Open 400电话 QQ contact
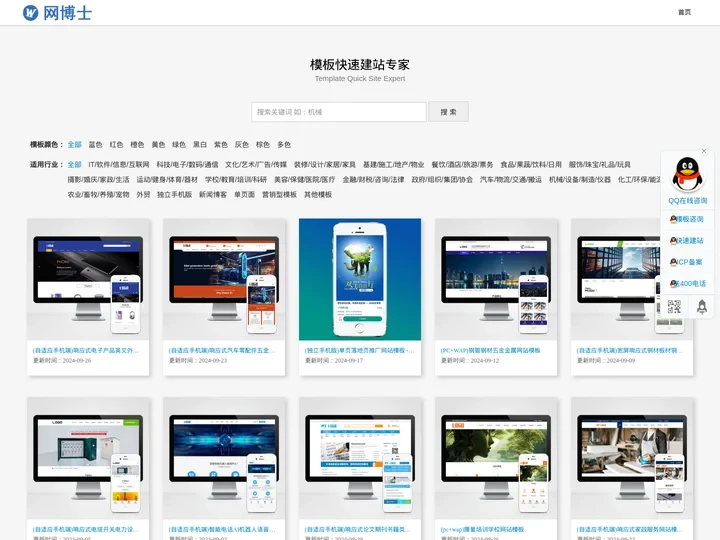This screenshot has height=540, width=720. coord(687,283)
